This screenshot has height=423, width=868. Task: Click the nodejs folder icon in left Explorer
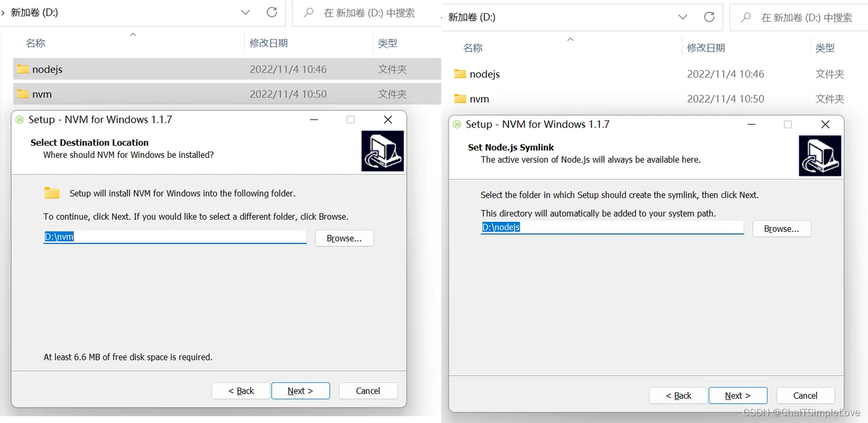pos(23,69)
